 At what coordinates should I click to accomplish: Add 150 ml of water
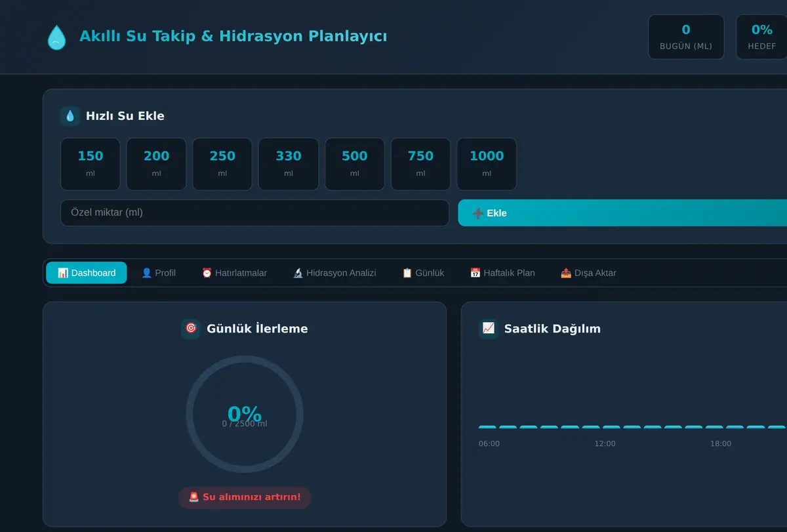(x=91, y=164)
